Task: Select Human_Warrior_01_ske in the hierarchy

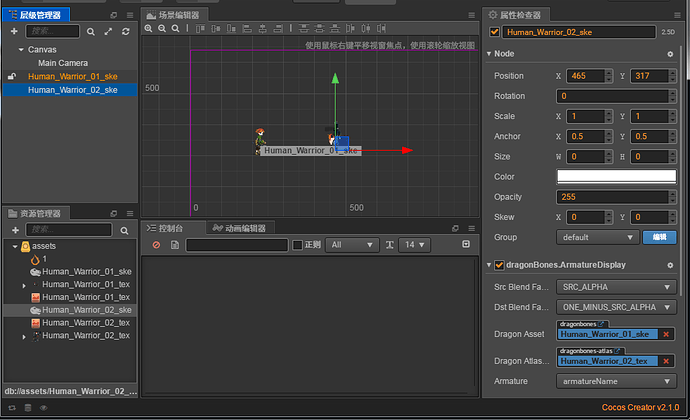Action: (72, 76)
